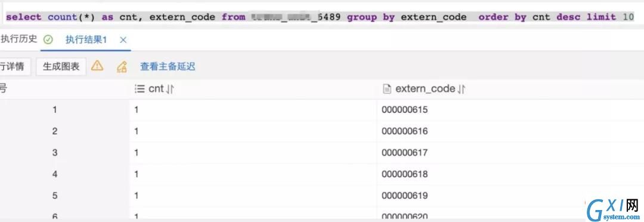Select cell 000000615
The height and width of the screenshot is (222, 644).
coord(404,110)
